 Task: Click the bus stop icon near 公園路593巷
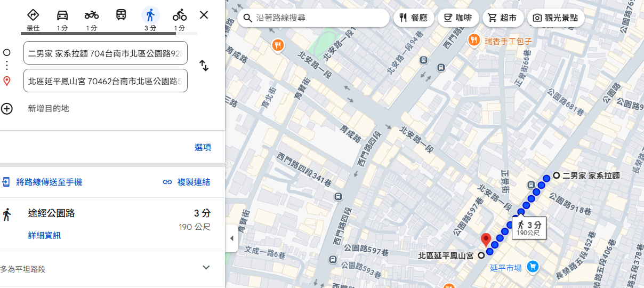(x=333, y=260)
